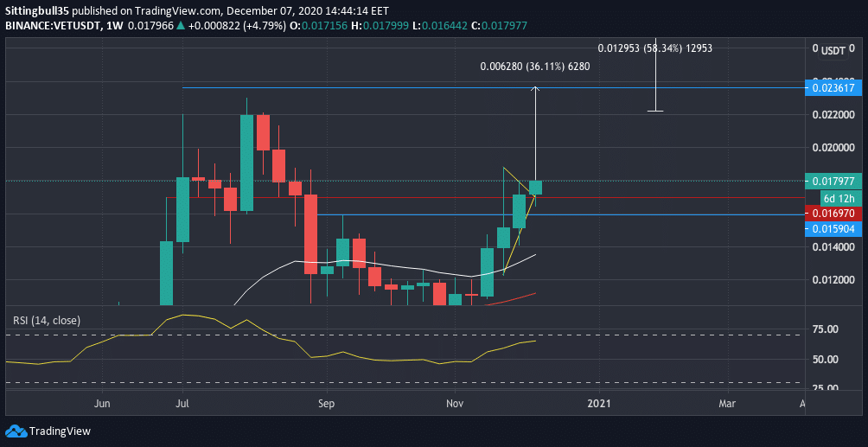Click the blue 0.023617 price label
The width and height of the screenshot is (868, 447).
(833, 87)
